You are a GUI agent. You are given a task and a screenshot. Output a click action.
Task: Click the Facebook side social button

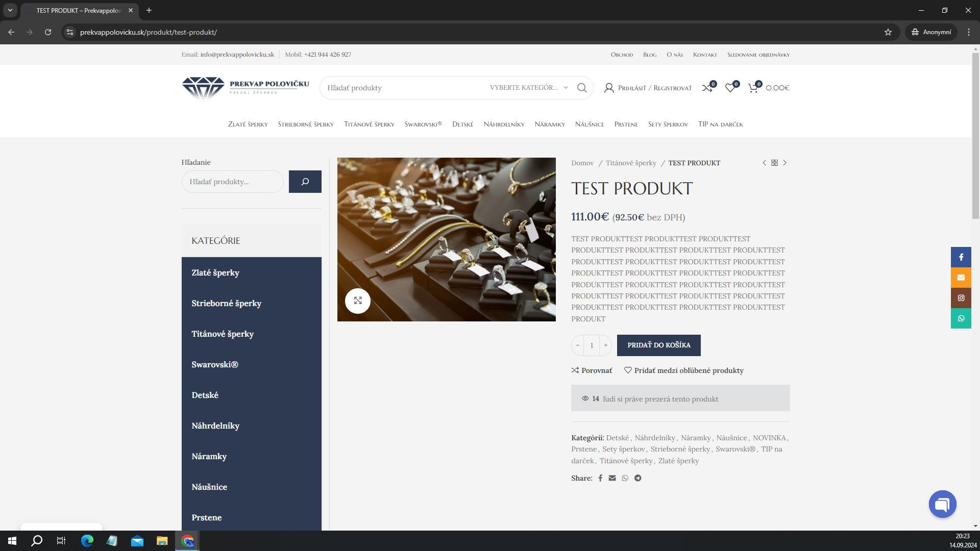pyautogui.click(x=961, y=257)
